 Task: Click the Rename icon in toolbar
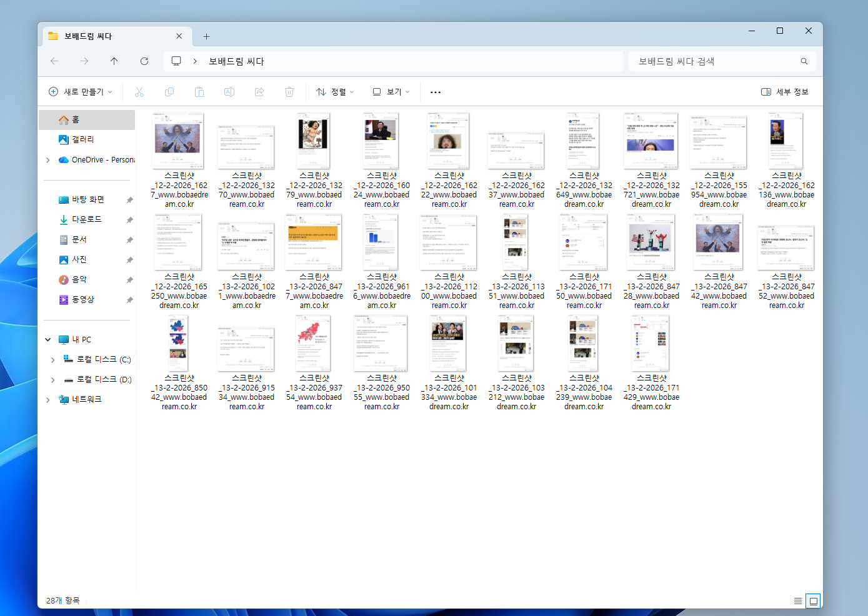(229, 92)
